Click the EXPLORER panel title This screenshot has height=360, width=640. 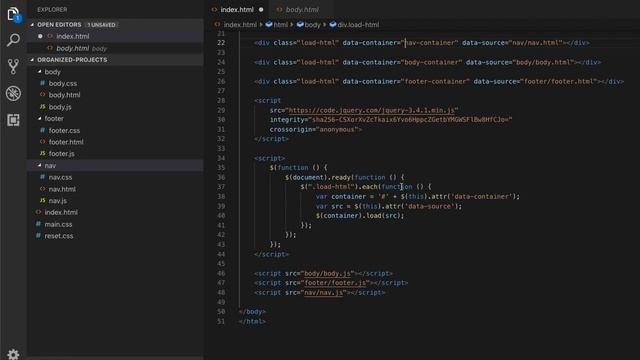coord(52,10)
